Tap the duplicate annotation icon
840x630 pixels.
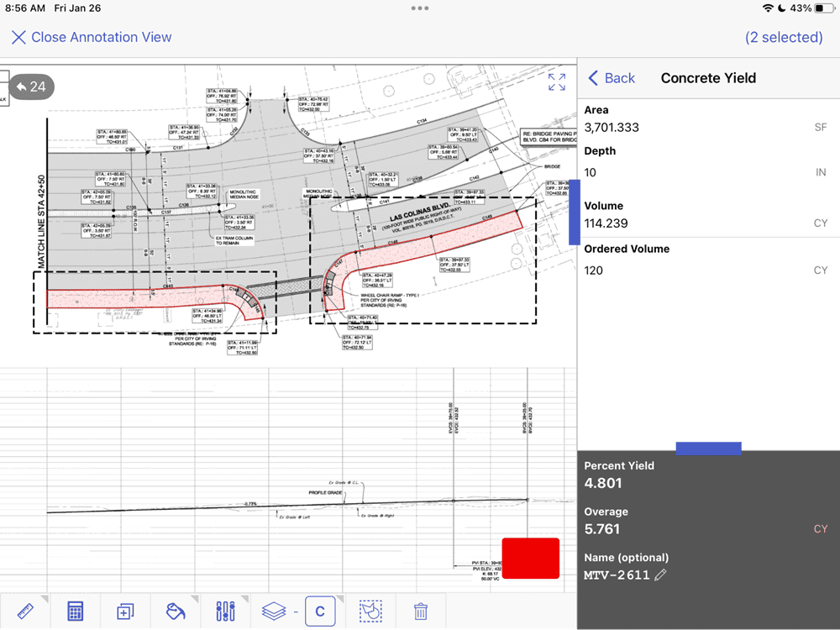pyautogui.click(x=125, y=611)
